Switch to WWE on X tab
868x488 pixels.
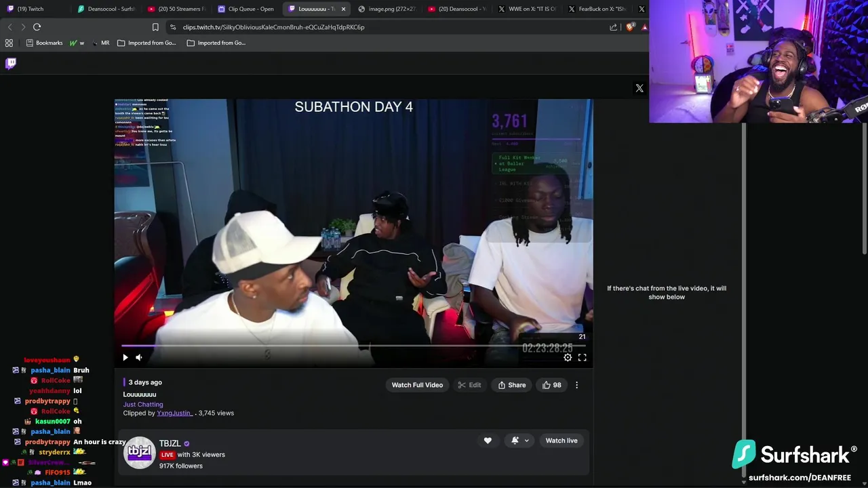click(x=527, y=9)
